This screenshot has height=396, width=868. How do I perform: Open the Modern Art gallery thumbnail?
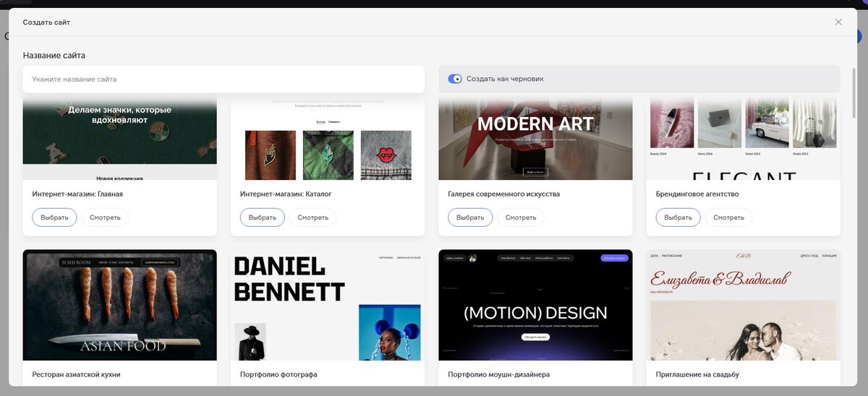pyautogui.click(x=535, y=137)
